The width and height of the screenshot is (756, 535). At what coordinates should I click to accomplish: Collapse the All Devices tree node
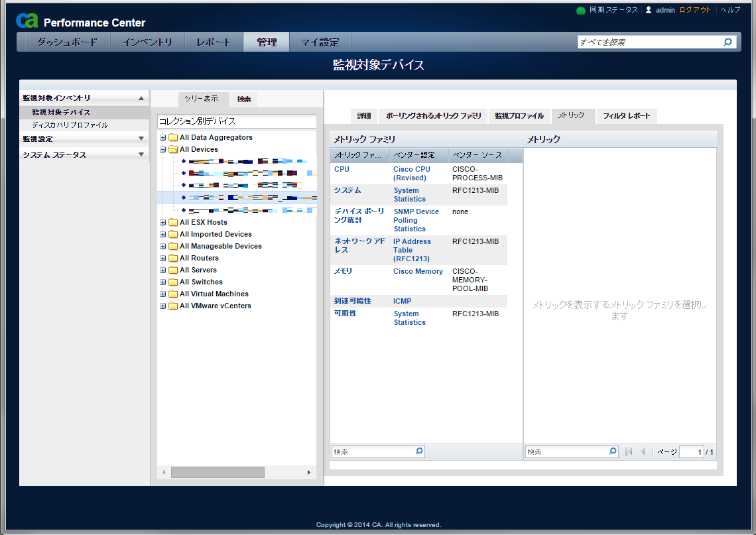click(163, 150)
